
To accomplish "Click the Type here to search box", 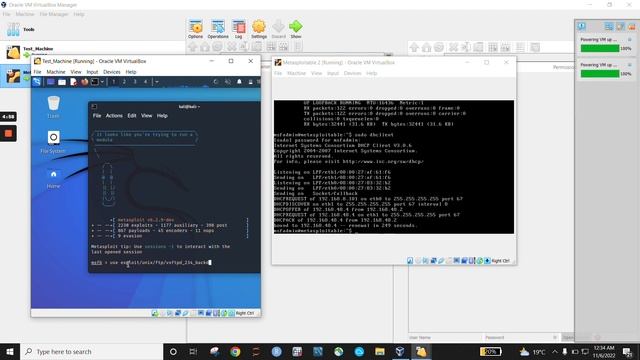I will pyautogui.click(x=91, y=351).
